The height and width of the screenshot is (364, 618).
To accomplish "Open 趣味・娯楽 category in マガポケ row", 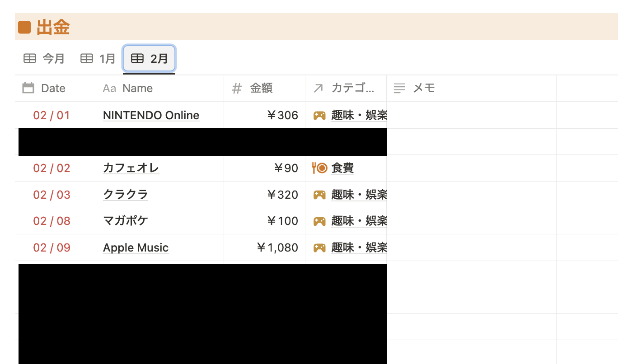I will tap(359, 221).
